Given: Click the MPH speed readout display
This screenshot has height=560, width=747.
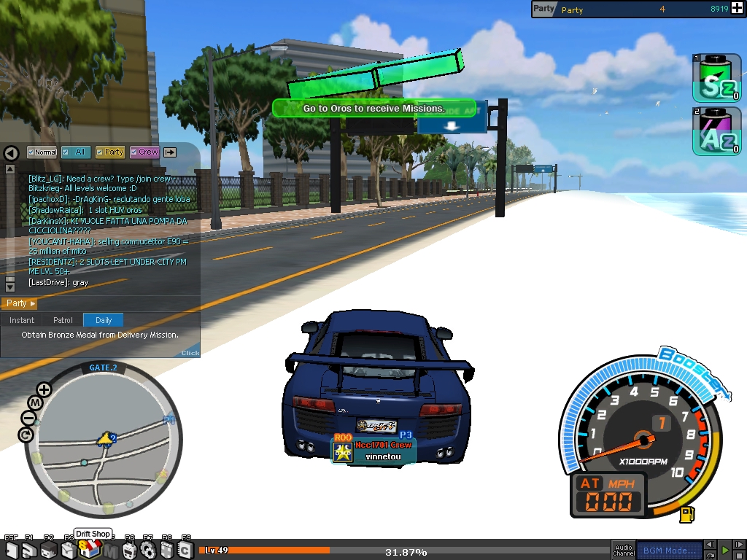Looking at the screenshot, I should pos(609,502).
